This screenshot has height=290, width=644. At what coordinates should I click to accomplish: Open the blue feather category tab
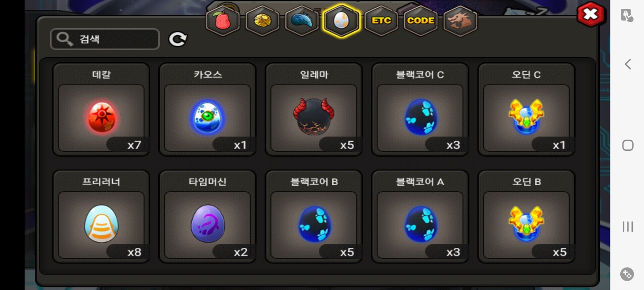(x=302, y=21)
